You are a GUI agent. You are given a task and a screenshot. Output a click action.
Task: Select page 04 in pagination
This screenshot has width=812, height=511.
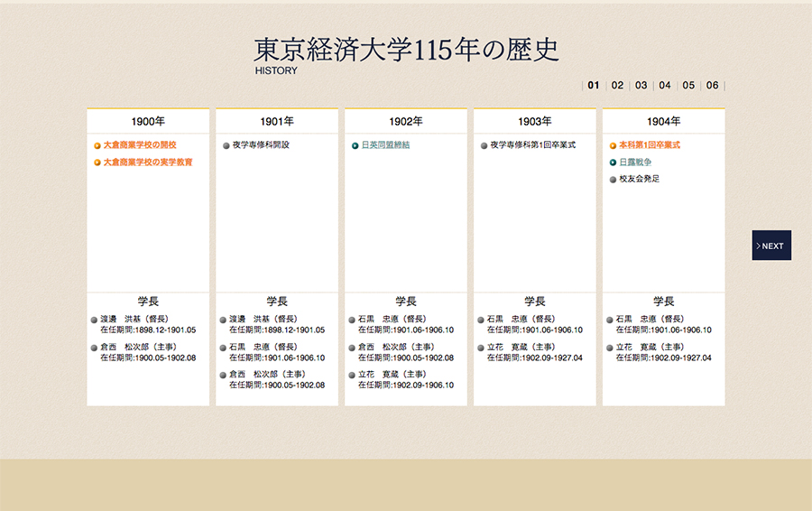tap(665, 85)
